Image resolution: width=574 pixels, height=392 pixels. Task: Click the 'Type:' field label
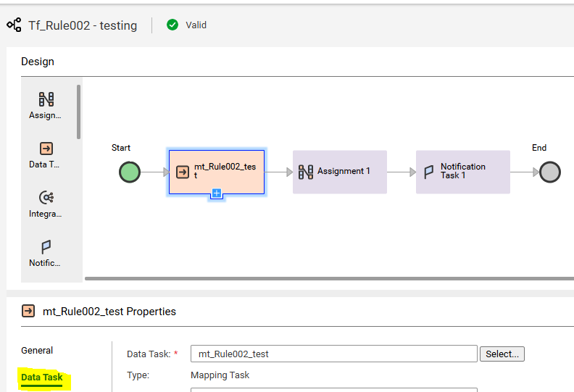coord(138,375)
